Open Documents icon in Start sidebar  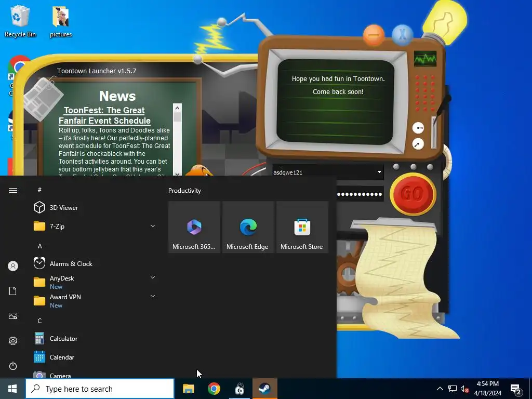coord(13,291)
